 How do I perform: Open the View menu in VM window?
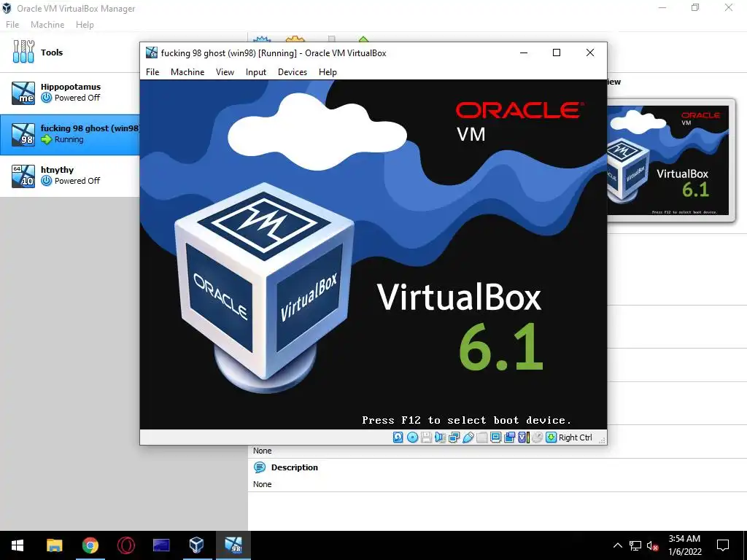point(225,72)
